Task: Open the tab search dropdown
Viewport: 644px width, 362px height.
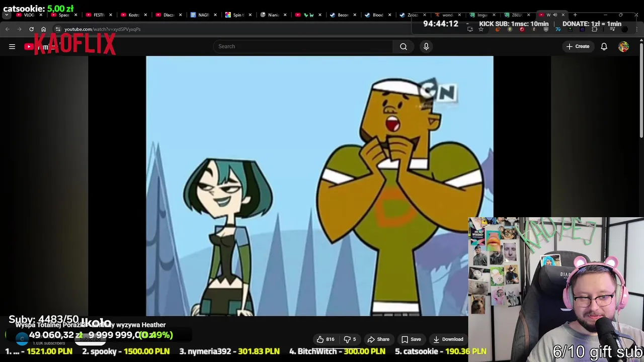Action: point(7,15)
